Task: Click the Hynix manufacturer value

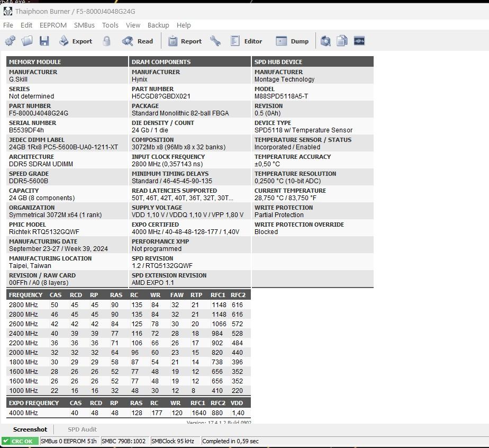Action: tap(139, 79)
